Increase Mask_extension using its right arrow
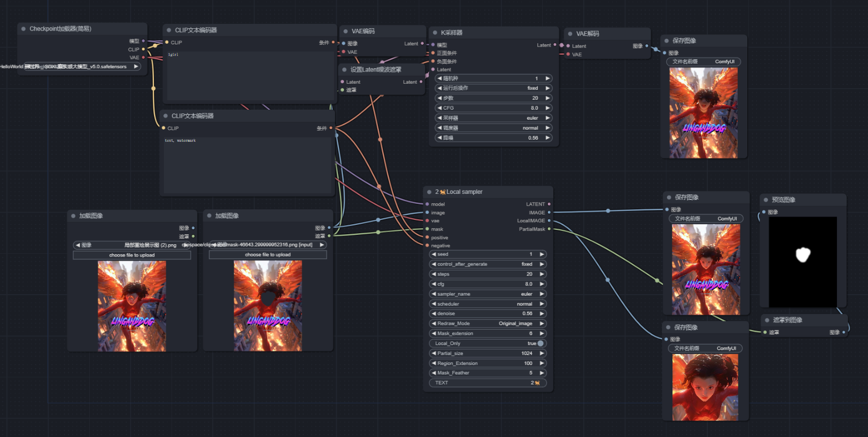 tap(542, 333)
